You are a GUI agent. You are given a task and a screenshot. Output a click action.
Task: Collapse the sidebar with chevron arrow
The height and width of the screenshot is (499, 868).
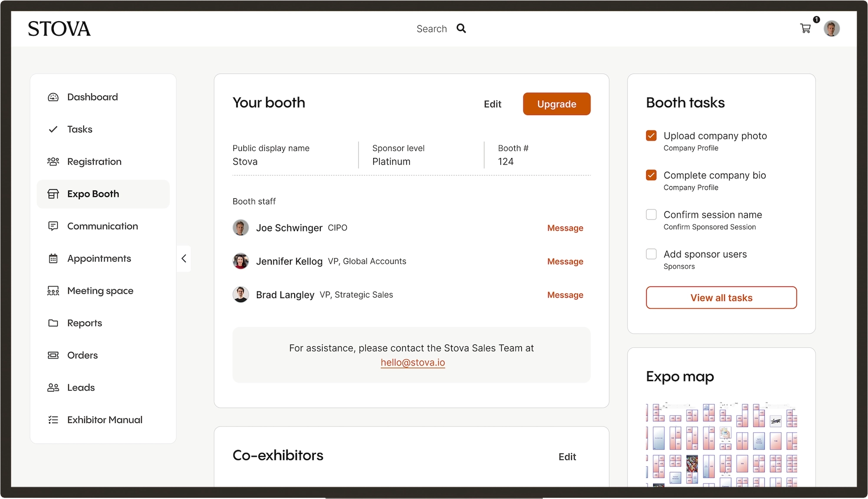click(184, 259)
